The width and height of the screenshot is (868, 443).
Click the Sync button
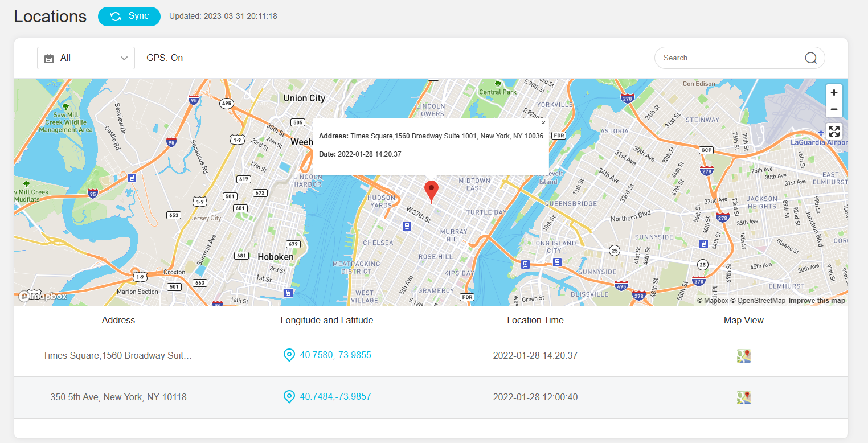129,17
